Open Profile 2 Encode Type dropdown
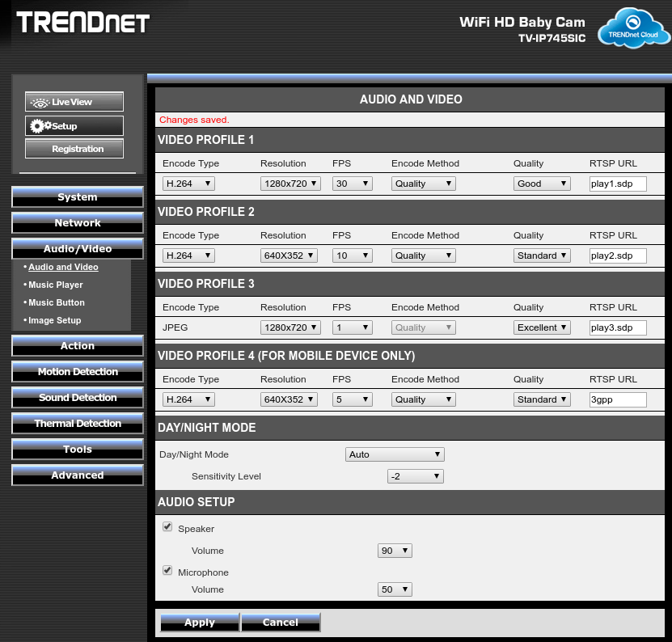 click(188, 256)
